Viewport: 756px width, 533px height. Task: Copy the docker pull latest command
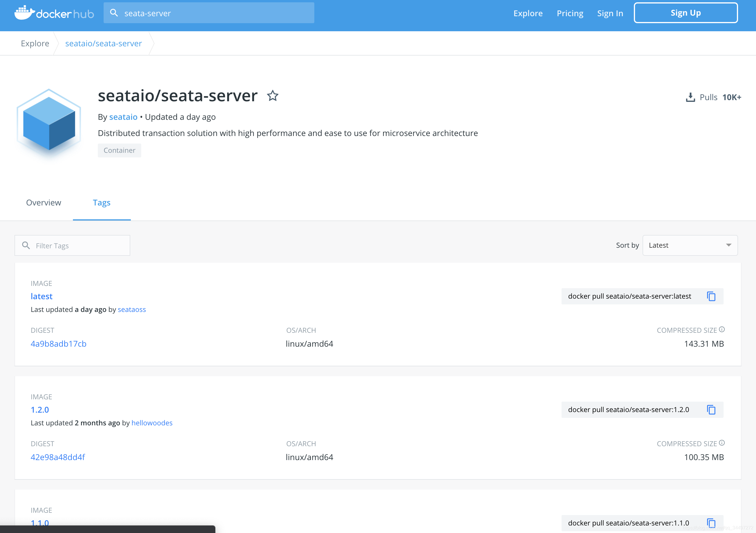point(711,296)
